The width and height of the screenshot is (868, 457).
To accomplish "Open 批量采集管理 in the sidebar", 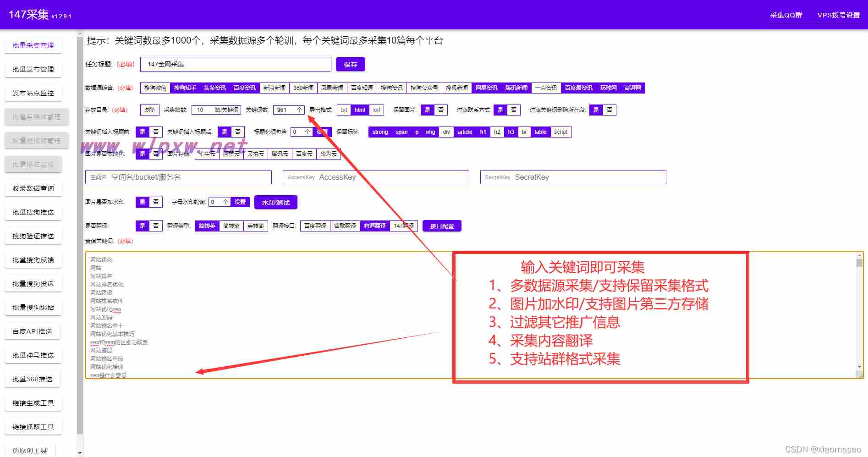I will [33, 45].
